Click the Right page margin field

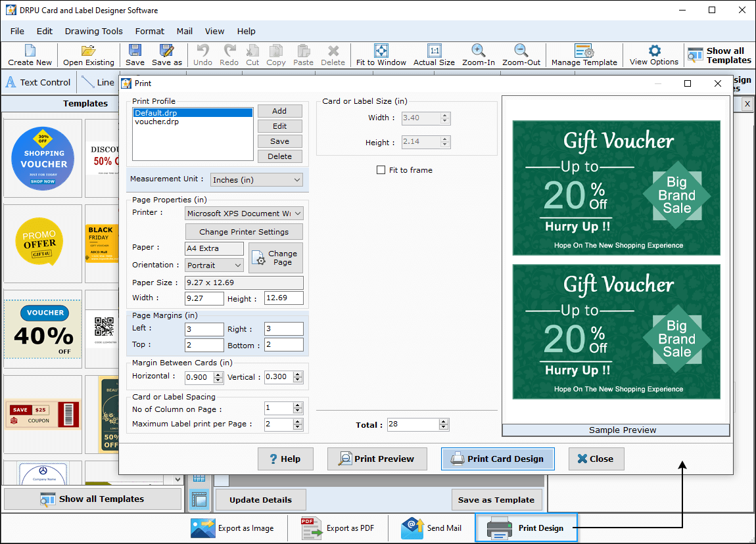click(284, 329)
